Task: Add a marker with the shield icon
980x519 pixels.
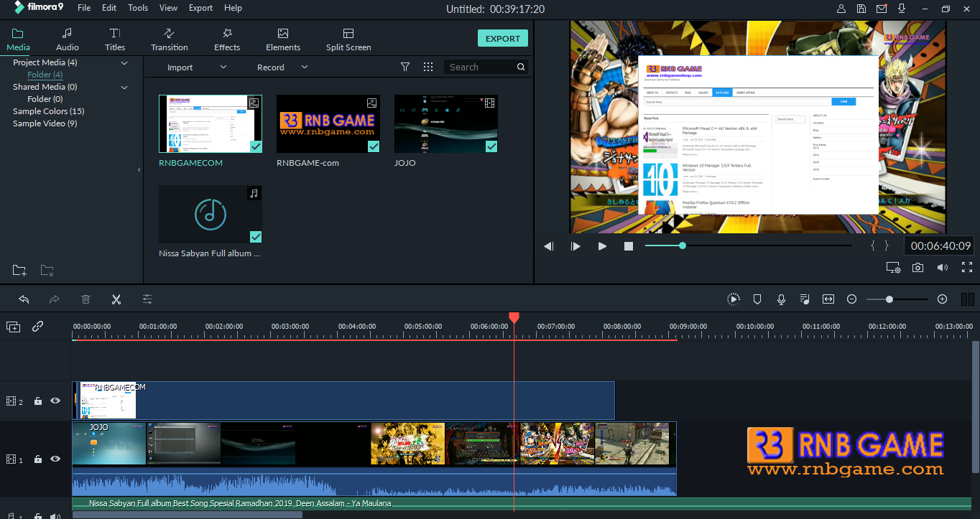Action: [x=757, y=299]
